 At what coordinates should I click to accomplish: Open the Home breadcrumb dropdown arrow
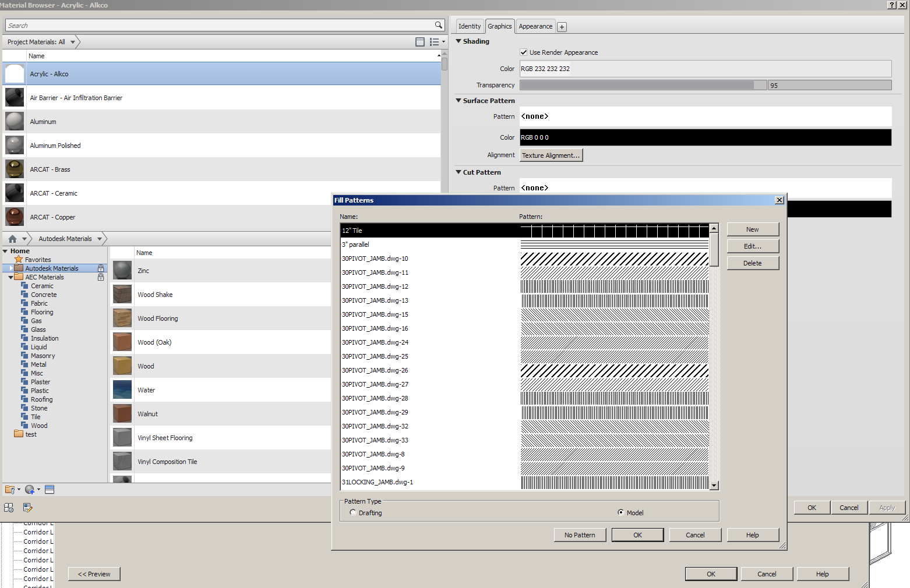[x=24, y=239]
